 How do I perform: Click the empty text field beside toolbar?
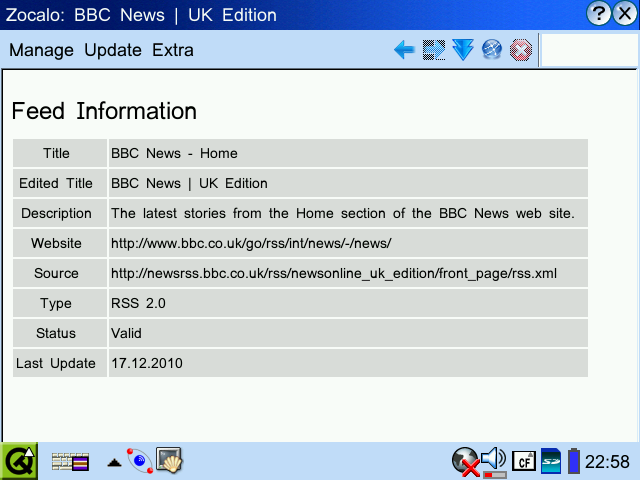coord(588,50)
